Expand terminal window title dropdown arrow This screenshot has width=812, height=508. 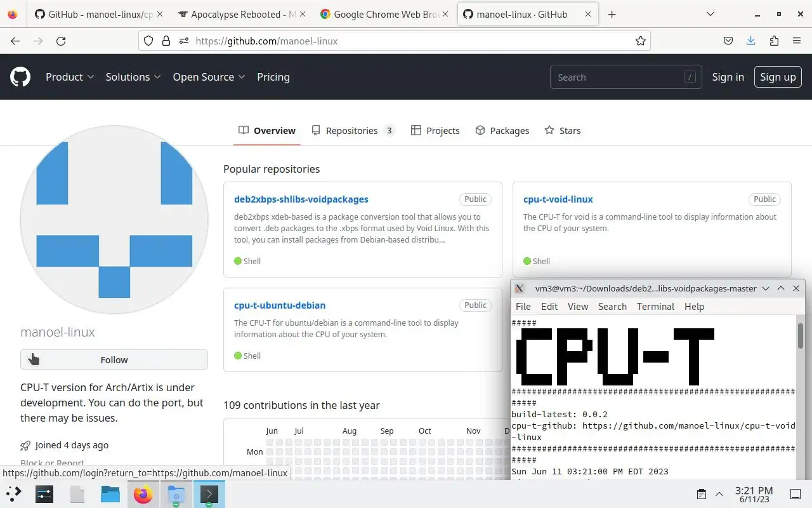coord(766,288)
